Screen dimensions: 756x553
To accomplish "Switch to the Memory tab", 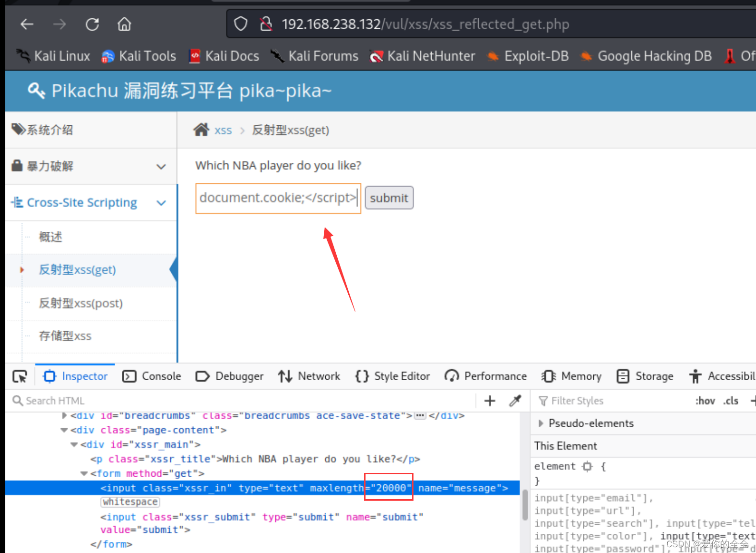I will pos(571,376).
